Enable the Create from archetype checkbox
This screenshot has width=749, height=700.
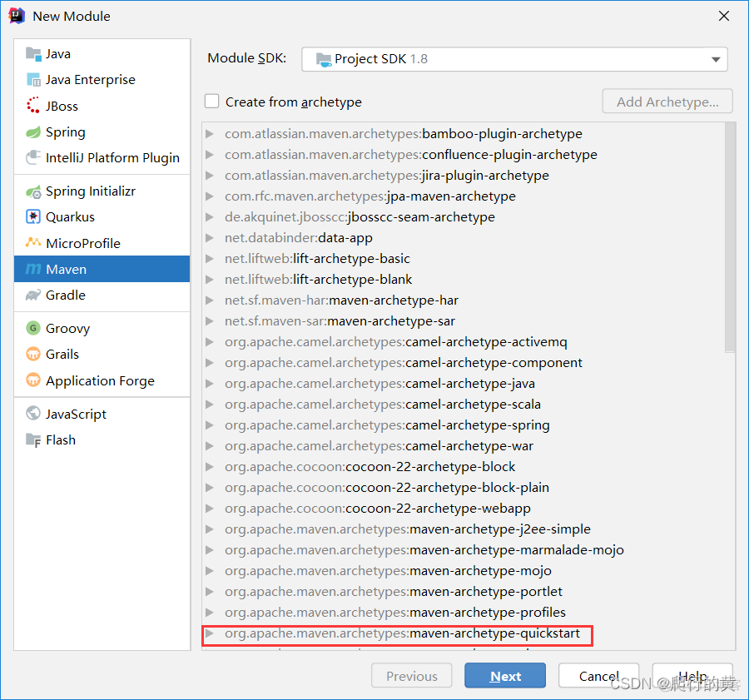tap(212, 102)
